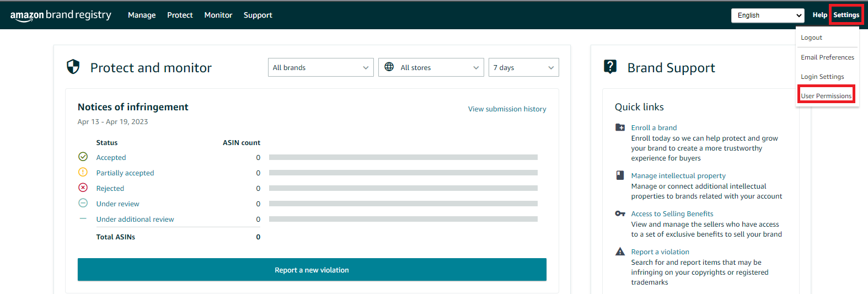Click the question mark Brand Support icon
This screenshot has height=294, width=868.
(610, 67)
